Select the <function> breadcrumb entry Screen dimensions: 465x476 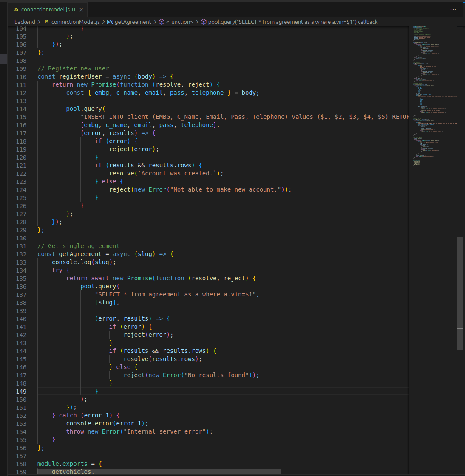pos(179,22)
